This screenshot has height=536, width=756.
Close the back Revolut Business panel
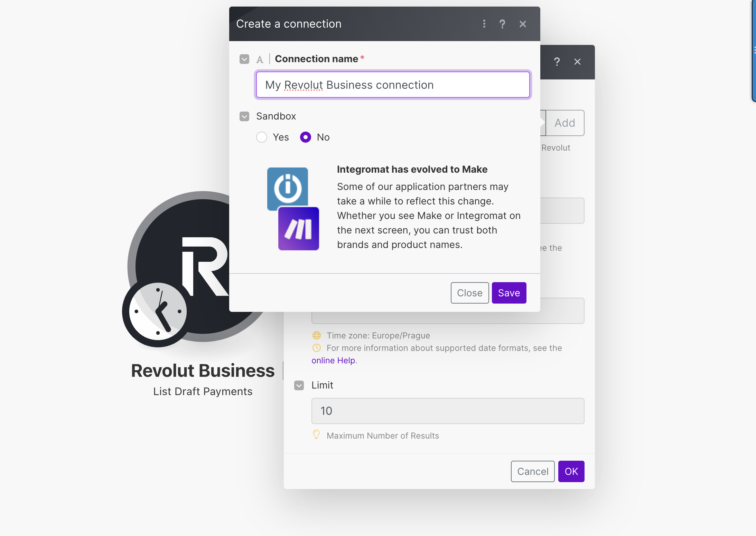(577, 62)
